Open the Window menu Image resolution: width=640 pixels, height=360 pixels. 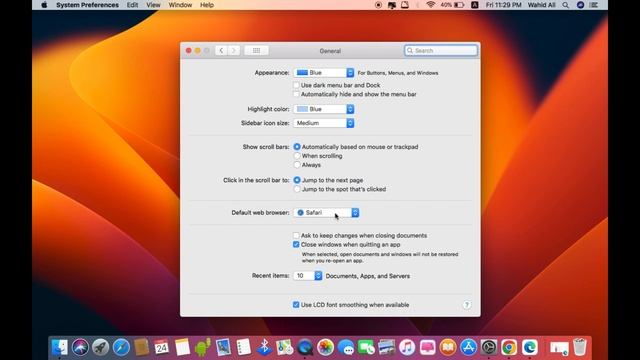click(x=180, y=5)
